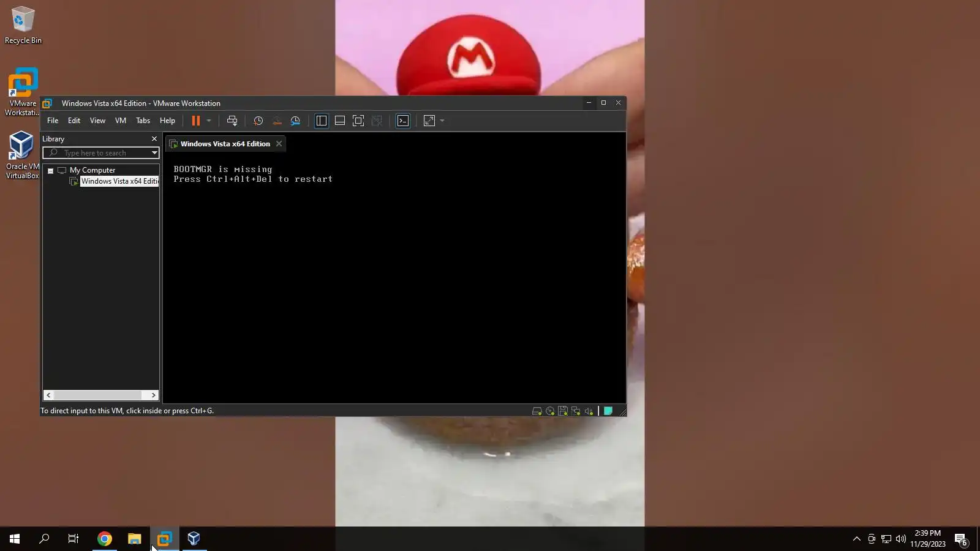
Task: Click the library scrollbar left arrow
Action: (x=48, y=395)
